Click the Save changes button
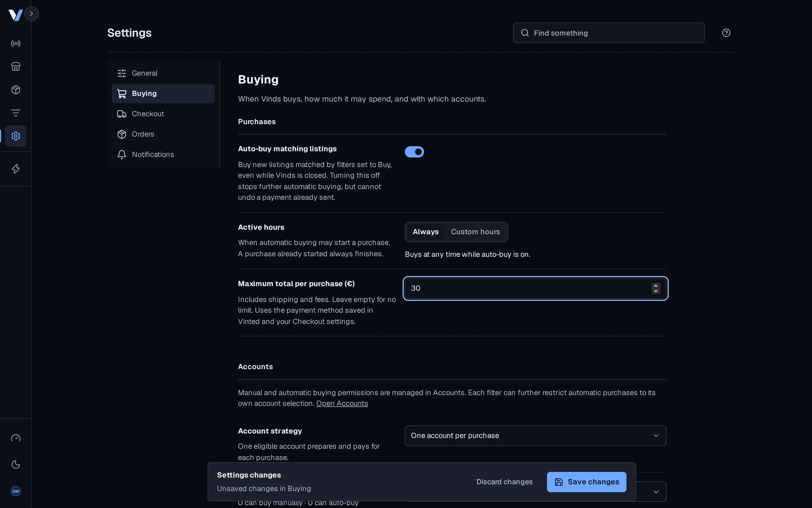The height and width of the screenshot is (508, 812). click(x=586, y=482)
